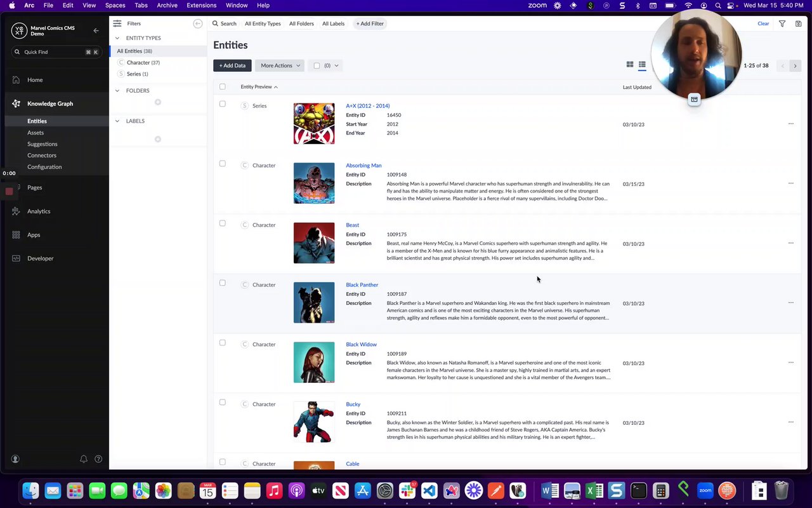Select the Absorbing Man row checkbox
Image resolution: width=812 pixels, height=508 pixels.
click(x=222, y=163)
